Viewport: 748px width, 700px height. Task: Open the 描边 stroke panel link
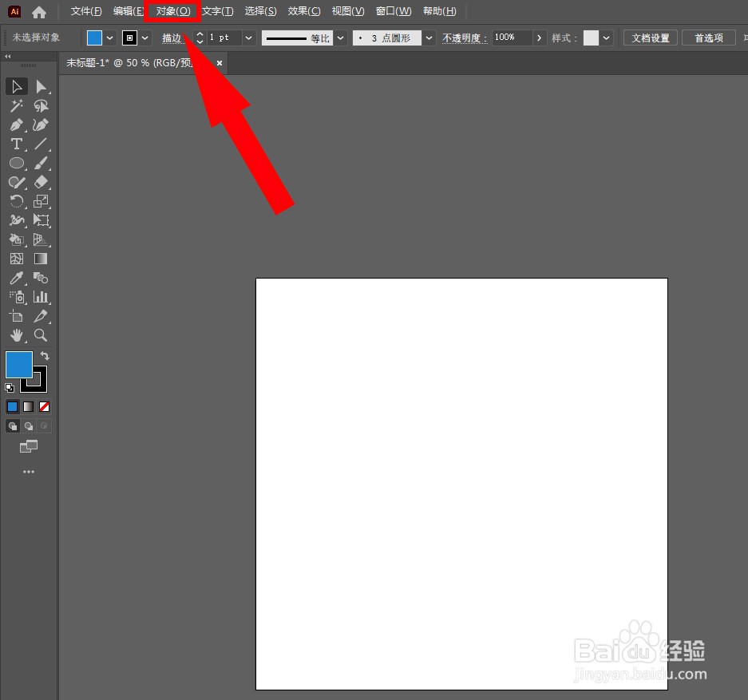pos(172,38)
